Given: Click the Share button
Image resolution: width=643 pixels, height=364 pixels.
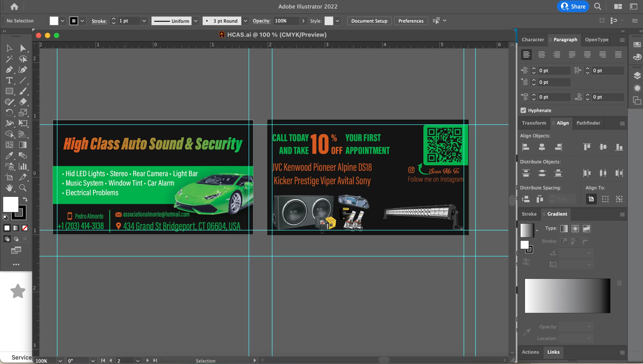Looking at the screenshot, I should [573, 7].
